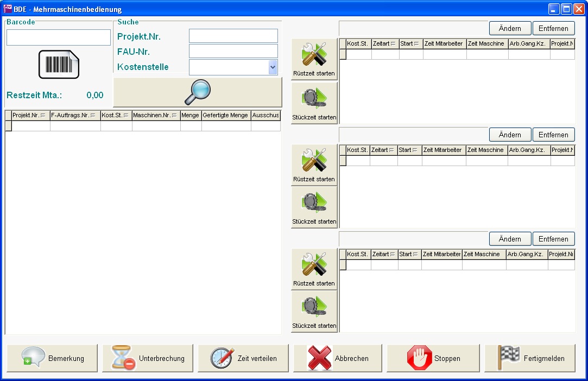Screen dimensions: 588x381
Task: Focus the Barcode input field
Action: click(59, 37)
